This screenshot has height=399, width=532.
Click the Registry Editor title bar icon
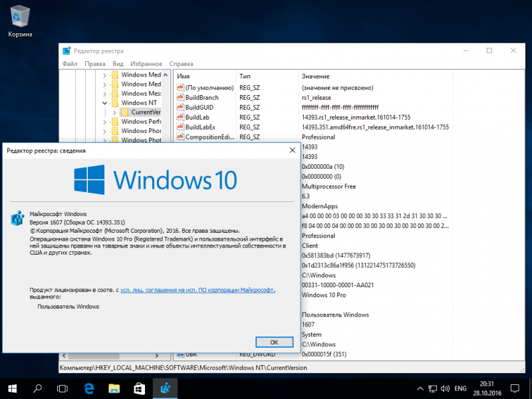click(66, 51)
